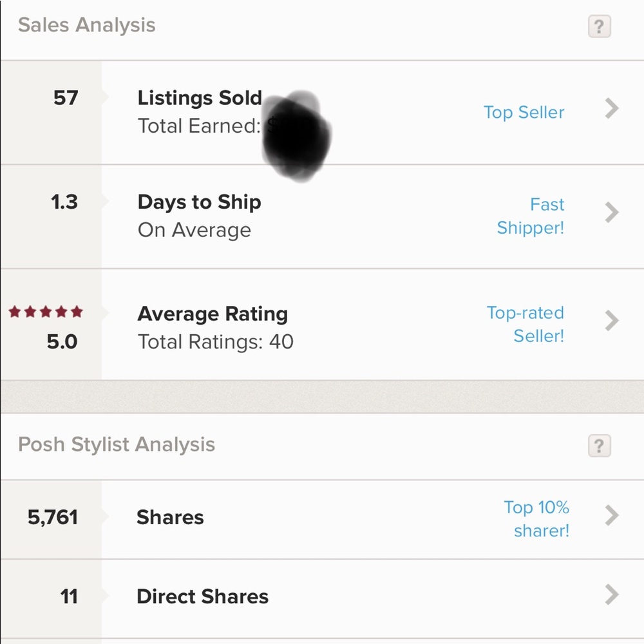Expand the Average Rating row chevron
Image resolution: width=644 pixels, height=644 pixels.
pos(612,321)
